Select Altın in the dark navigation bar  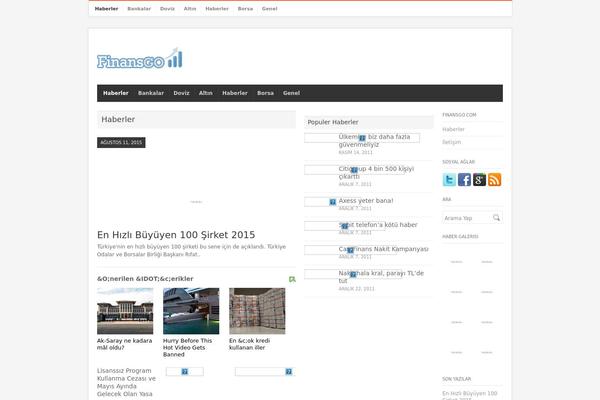(205, 93)
